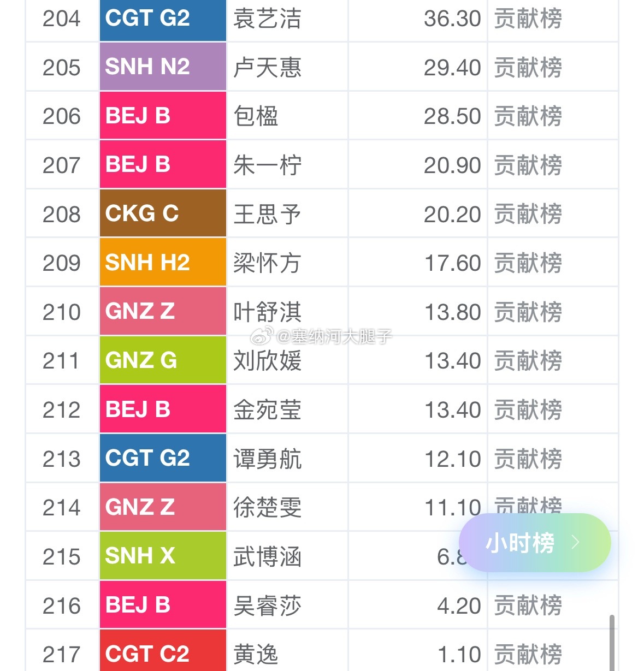Tap the chevron arrow on 小时榜 pill
Viewport: 644px width, 671px height.
(x=575, y=542)
